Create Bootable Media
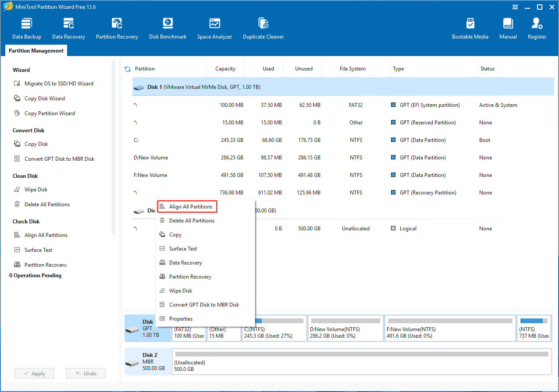 click(x=470, y=29)
